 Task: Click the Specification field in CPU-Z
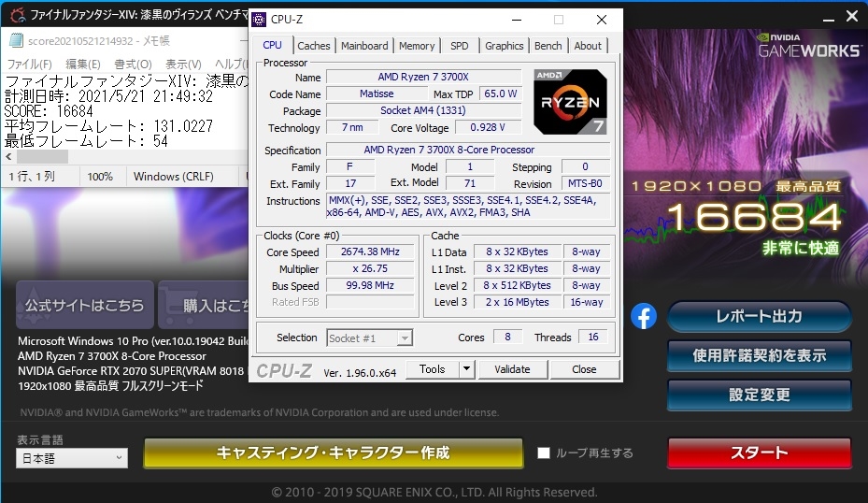(468, 150)
